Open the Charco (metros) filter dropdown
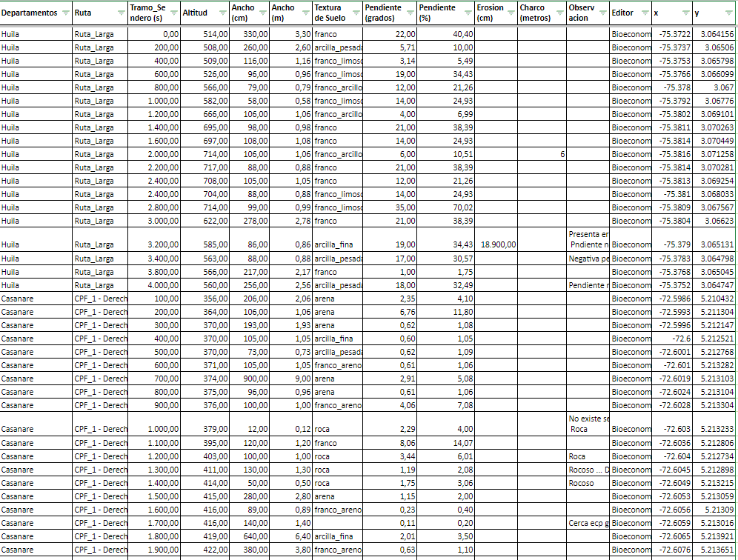This screenshot has height=560, width=738. click(559, 13)
